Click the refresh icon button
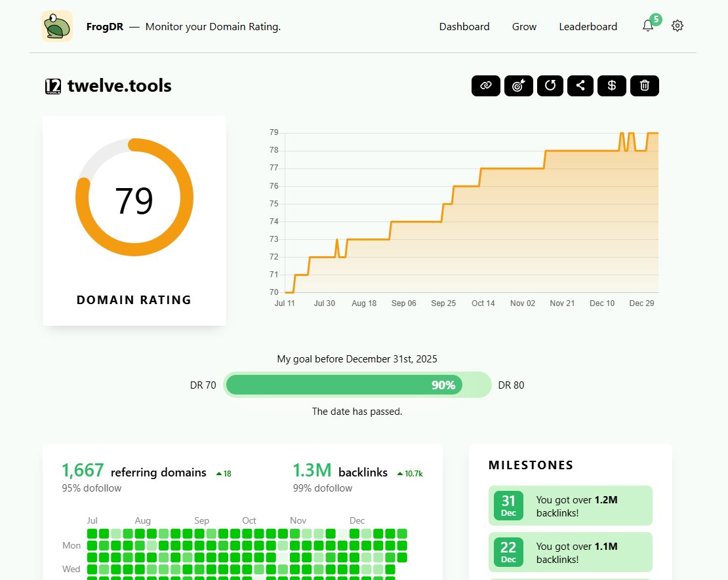 point(550,86)
